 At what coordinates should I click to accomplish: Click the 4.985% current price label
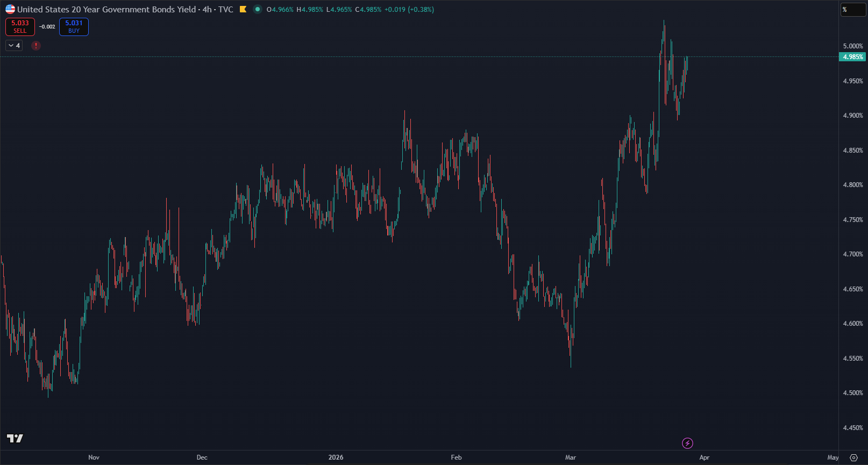click(852, 57)
